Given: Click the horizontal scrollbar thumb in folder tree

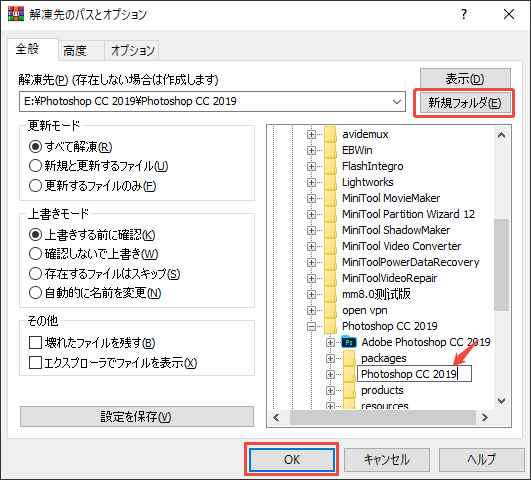Looking at the screenshot, I should [x=383, y=417].
